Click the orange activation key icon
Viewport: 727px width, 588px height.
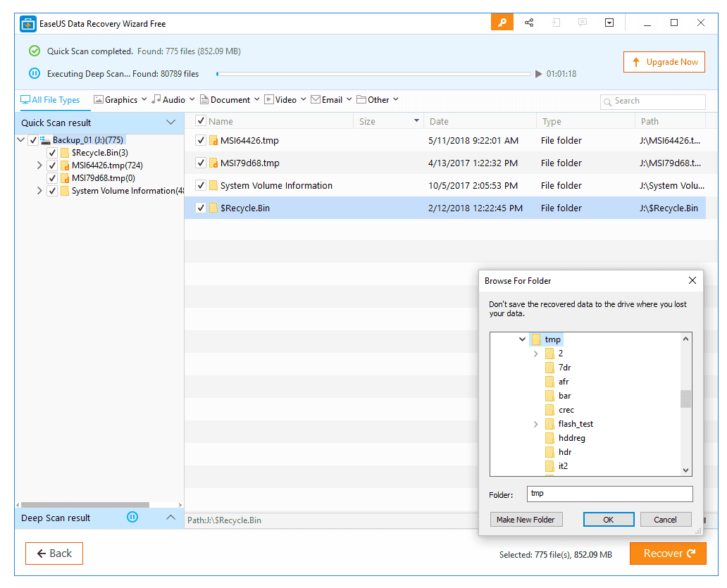502,23
